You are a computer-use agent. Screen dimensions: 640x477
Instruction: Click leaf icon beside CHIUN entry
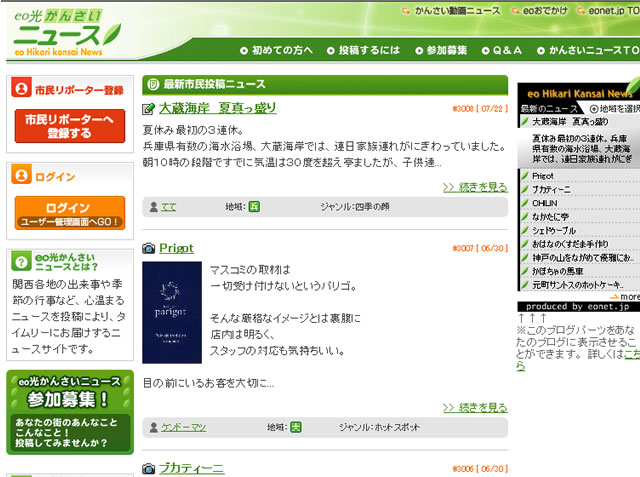coord(524,203)
